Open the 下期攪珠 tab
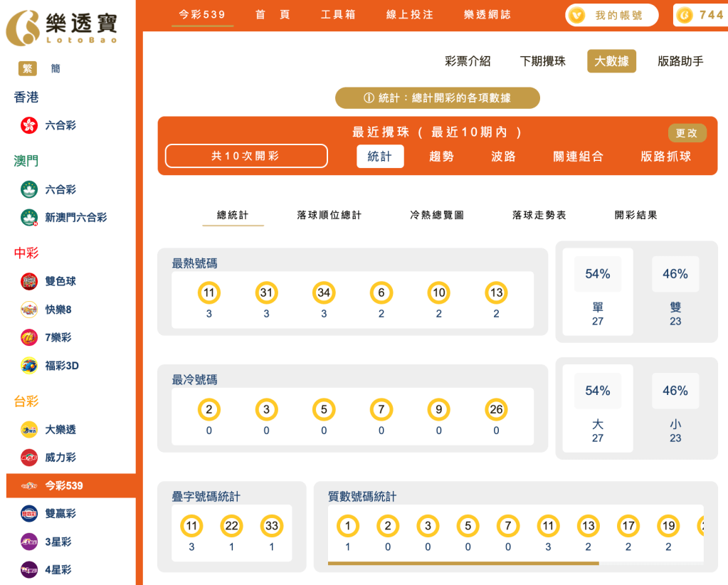This screenshot has height=585, width=728. click(x=543, y=61)
